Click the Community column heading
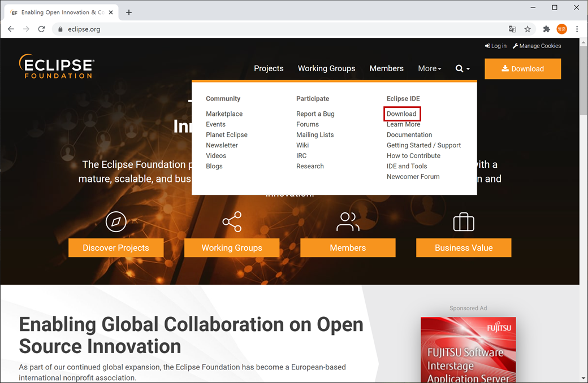588x383 pixels. click(x=223, y=98)
